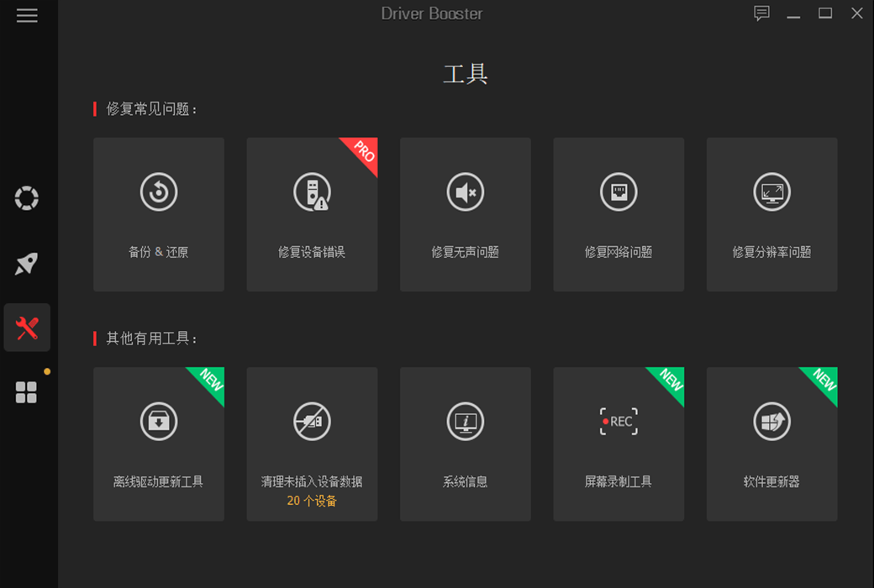The height and width of the screenshot is (588, 874).
Task: Open the 软件更新器 label
Action: tap(772, 481)
